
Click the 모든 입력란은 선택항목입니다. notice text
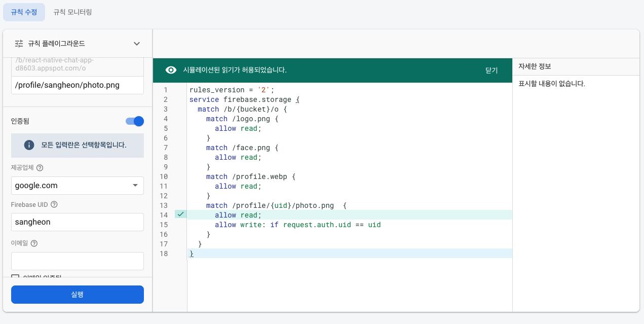(x=84, y=145)
